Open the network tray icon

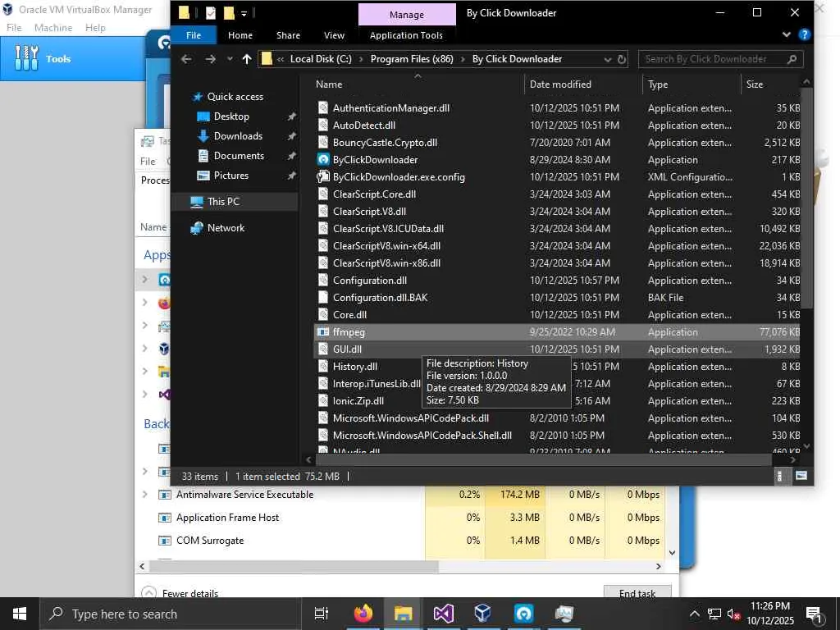(x=714, y=614)
